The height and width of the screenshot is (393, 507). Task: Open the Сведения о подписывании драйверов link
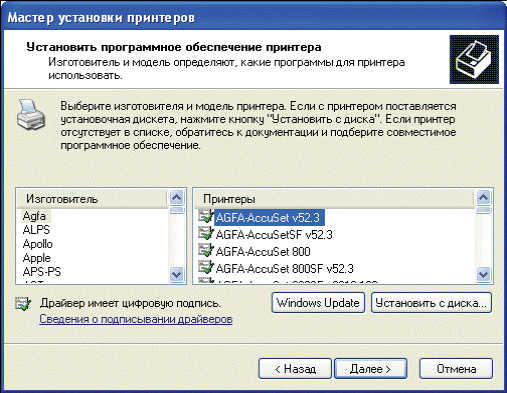(136, 319)
